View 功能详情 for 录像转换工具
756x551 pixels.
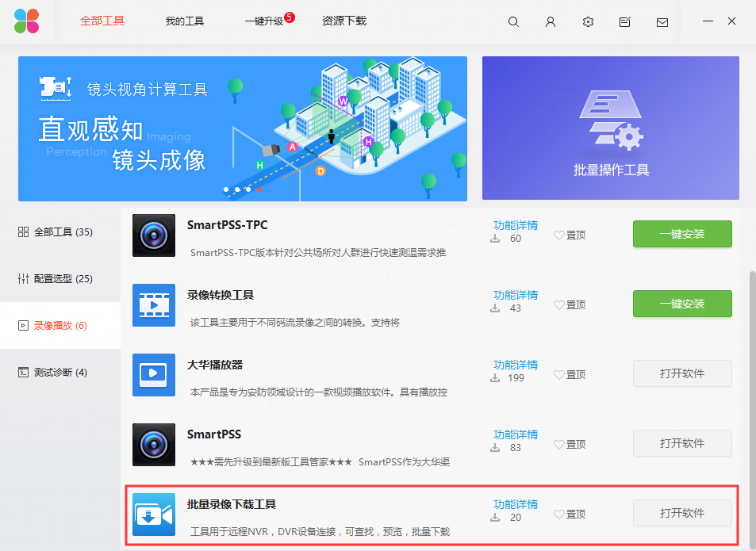pyautogui.click(x=516, y=295)
